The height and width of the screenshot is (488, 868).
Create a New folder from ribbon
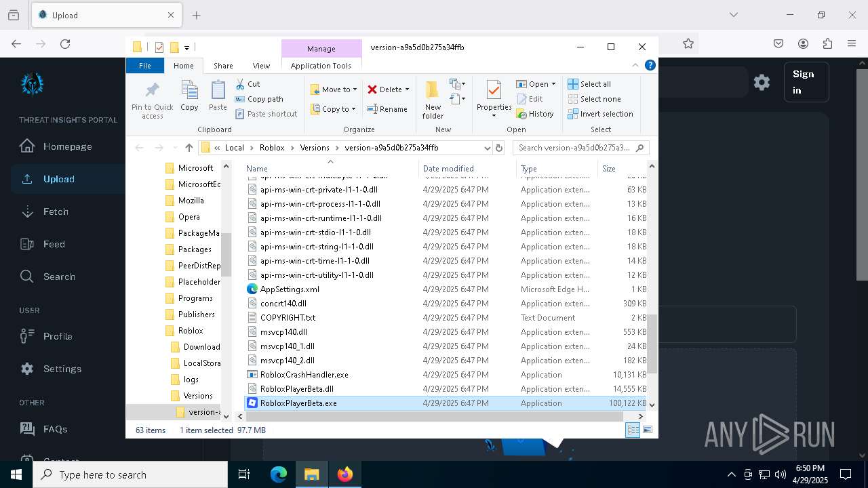tap(433, 100)
